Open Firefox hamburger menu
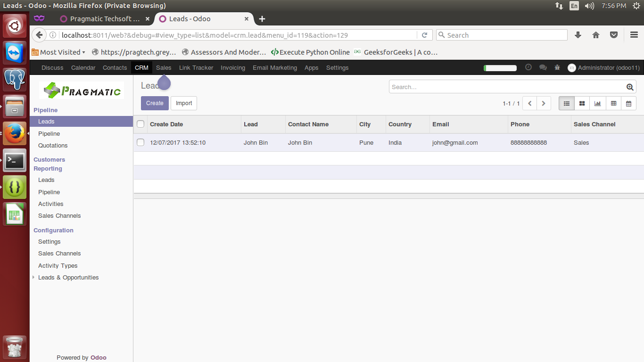The width and height of the screenshot is (644, 362). pyautogui.click(x=634, y=35)
